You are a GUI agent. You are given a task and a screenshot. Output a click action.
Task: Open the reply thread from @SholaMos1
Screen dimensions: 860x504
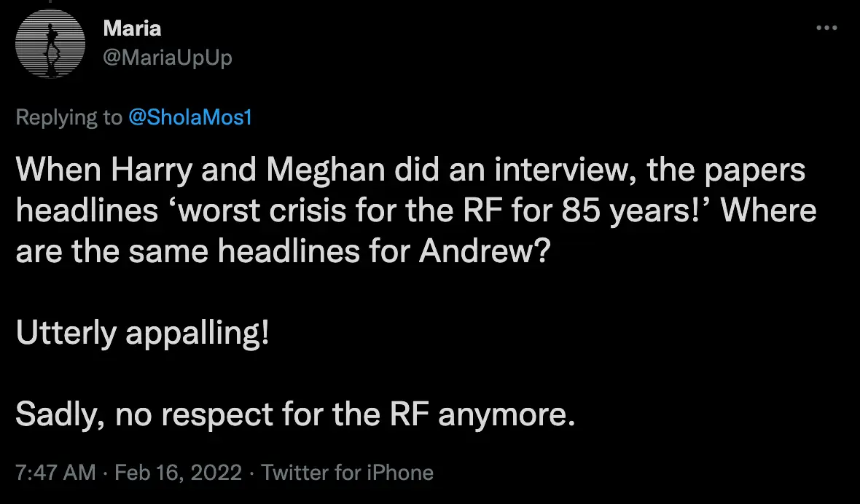click(191, 117)
